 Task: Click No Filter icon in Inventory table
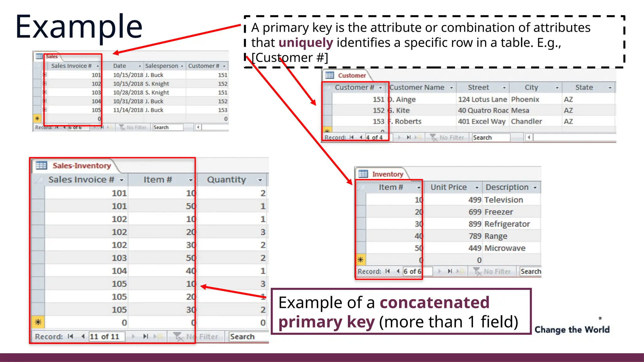click(x=477, y=271)
